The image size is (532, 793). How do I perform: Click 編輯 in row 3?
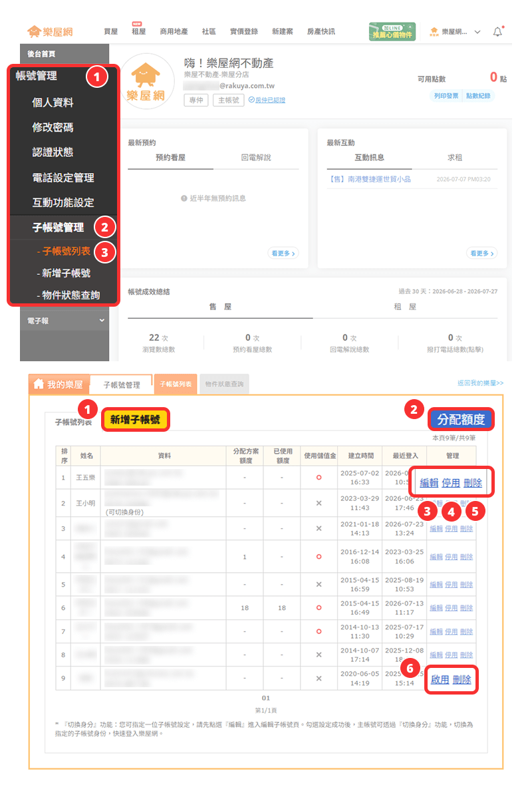coord(436,528)
